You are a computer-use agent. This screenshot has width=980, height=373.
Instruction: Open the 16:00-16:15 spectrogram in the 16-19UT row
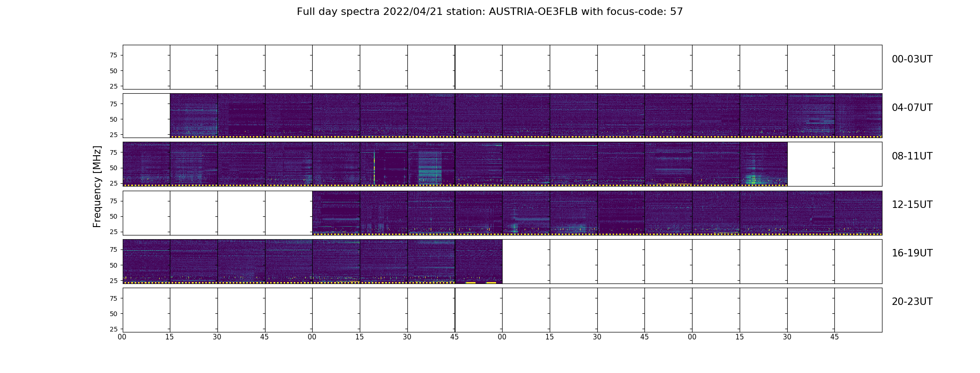coord(147,261)
